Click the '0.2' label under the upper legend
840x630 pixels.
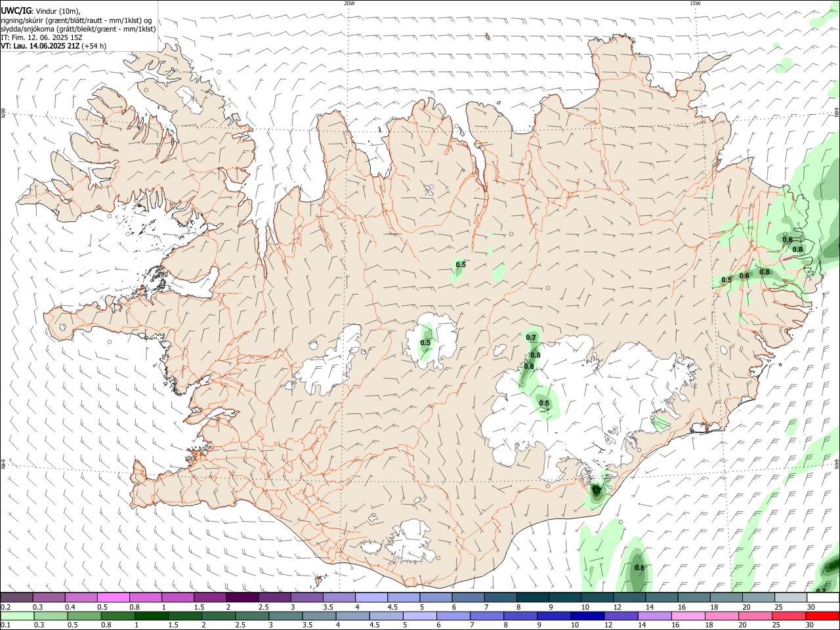[x=5, y=607]
